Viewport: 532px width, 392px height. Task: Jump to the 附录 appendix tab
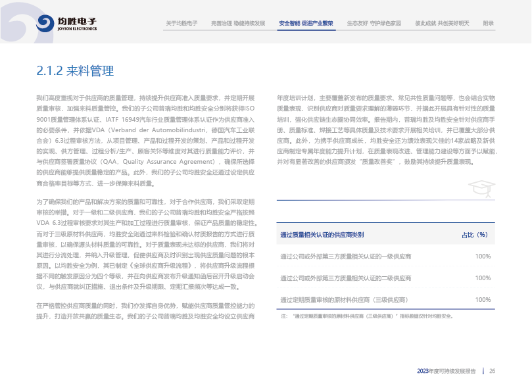coord(488,23)
